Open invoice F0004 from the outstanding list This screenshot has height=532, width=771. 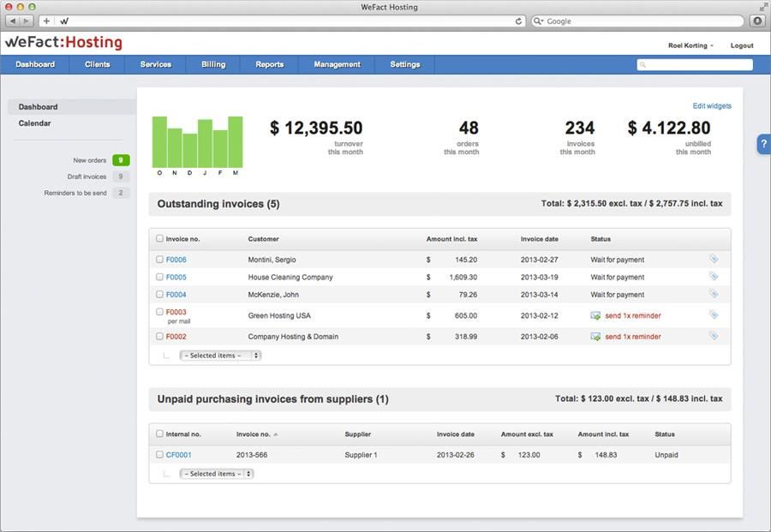click(x=175, y=293)
